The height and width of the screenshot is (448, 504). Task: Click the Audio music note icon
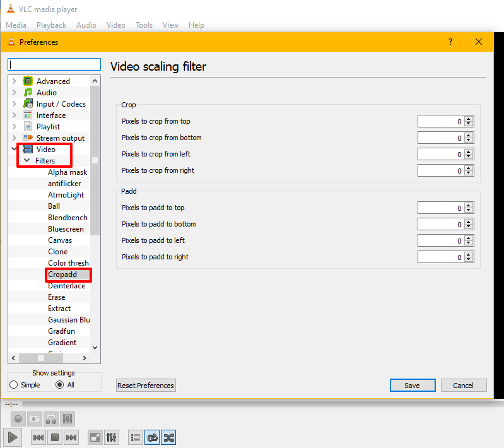(28, 92)
